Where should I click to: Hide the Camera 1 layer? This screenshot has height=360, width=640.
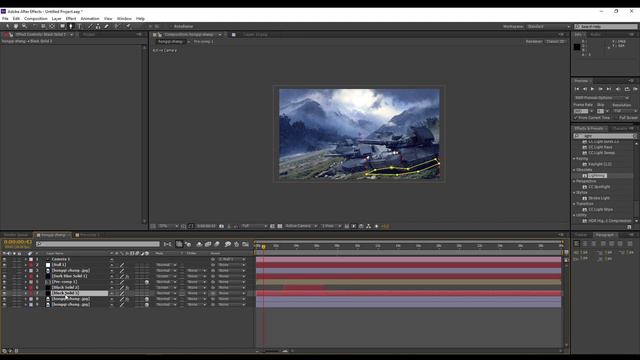(x=4, y=259)
